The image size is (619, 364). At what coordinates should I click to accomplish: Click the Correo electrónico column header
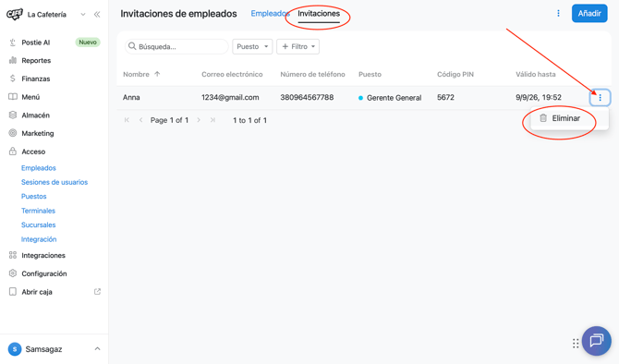coord(232,74)
